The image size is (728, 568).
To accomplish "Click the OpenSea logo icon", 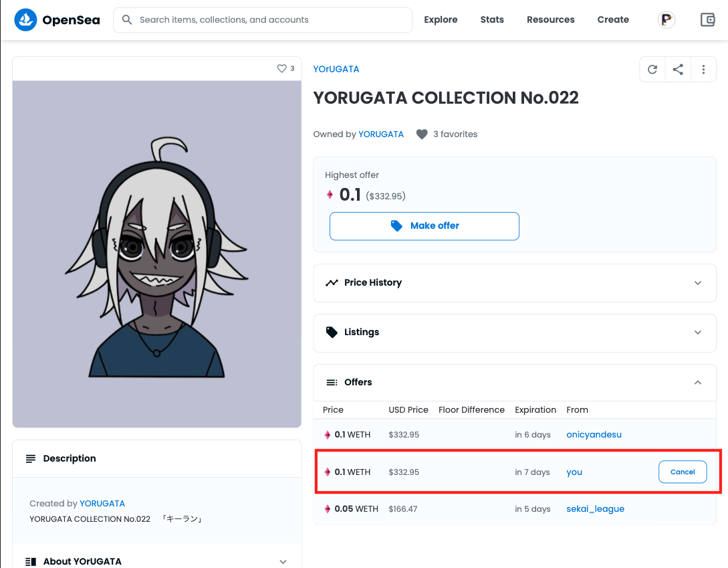I will (x=25, y=20).
